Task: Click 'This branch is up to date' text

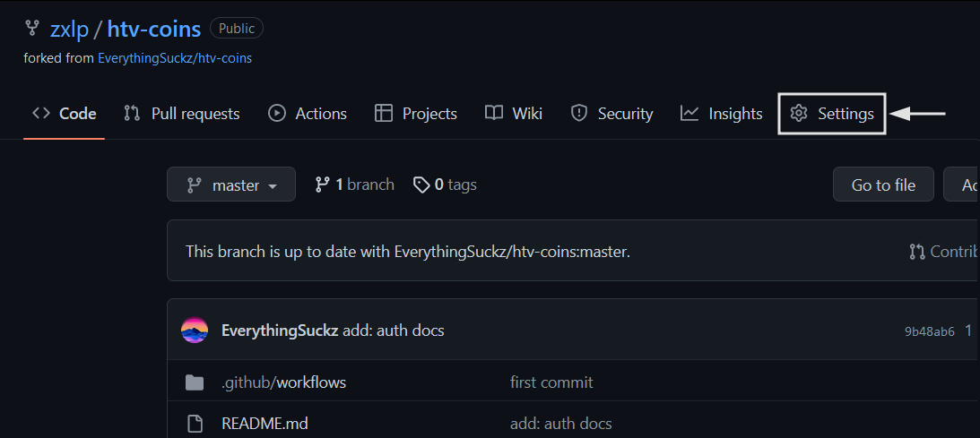Action: pyautogui.click(x=408, y=252)
